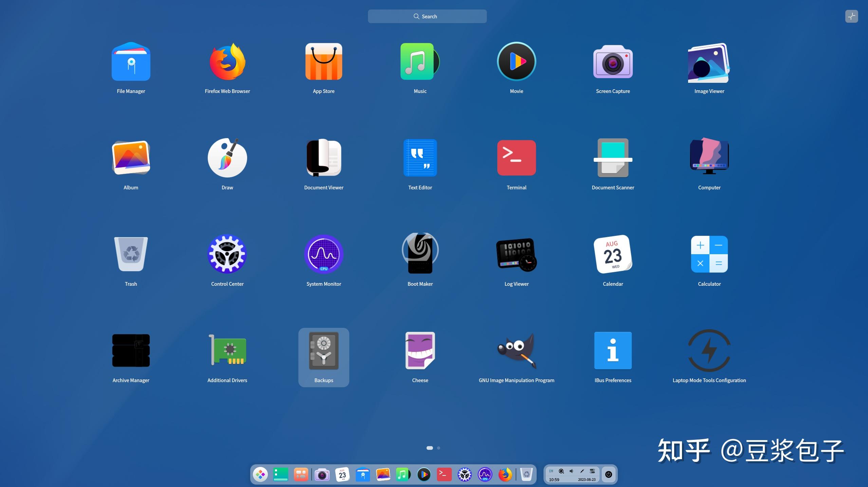The height and width of the screenshot is (487, 868).
Task: Start the Boot Maker utility
Action: [420, 254]
